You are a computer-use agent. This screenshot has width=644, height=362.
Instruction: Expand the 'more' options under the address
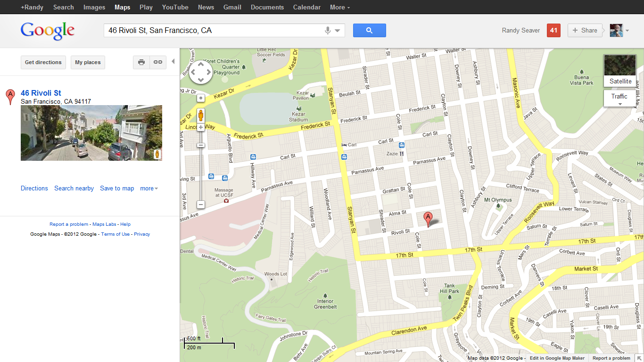tap(149, 189)
